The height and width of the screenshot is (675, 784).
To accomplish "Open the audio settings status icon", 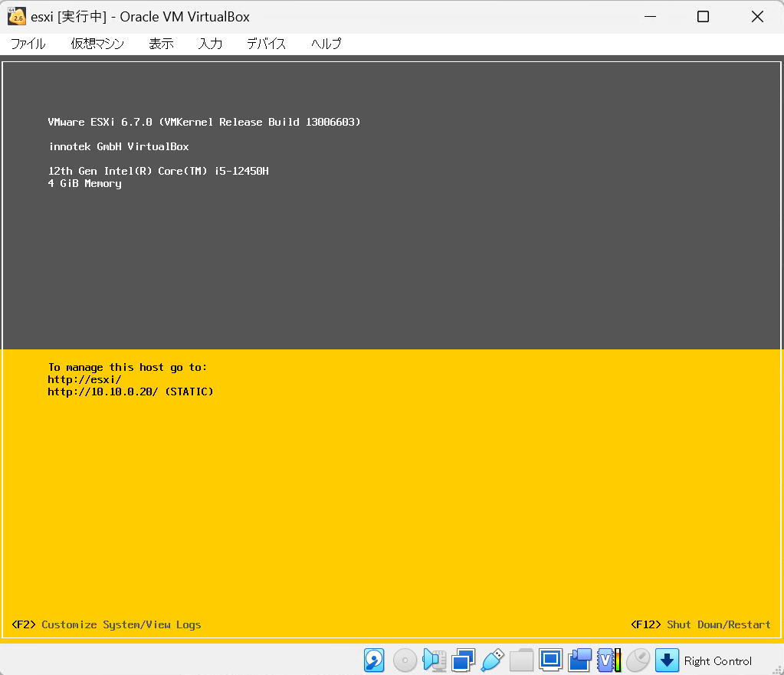I will (434, 660).
